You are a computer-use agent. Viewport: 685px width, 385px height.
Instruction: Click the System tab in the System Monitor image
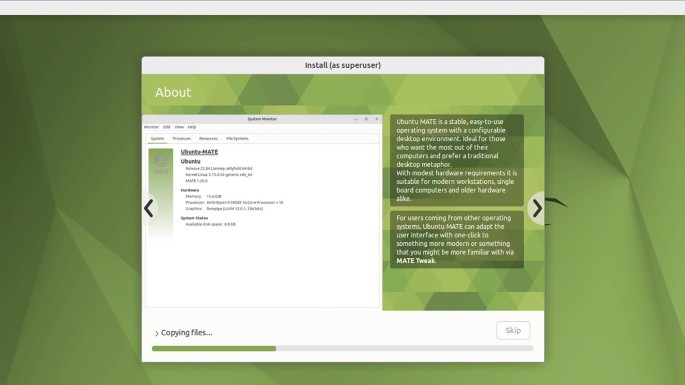(x=157, y=139)
